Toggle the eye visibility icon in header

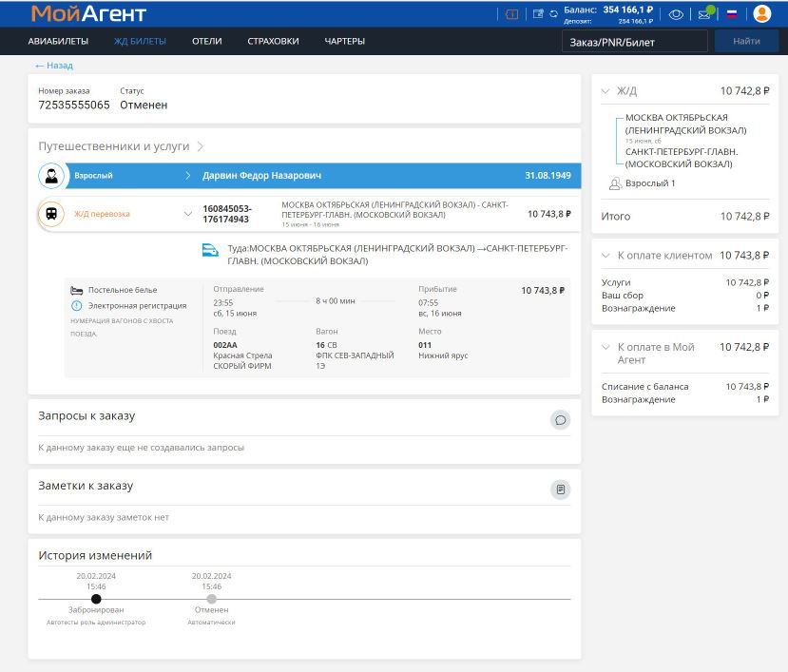[676, 14]
